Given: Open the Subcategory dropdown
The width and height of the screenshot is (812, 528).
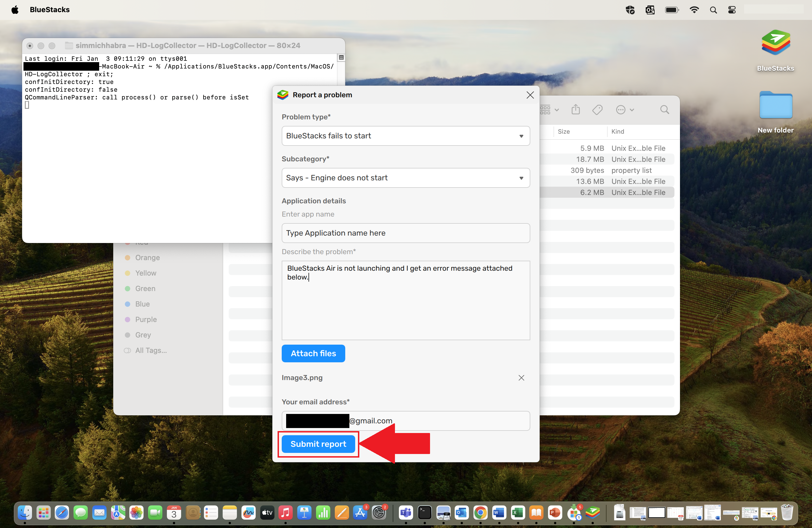Looking at the screenshot, I should click(x=406, y=178).
